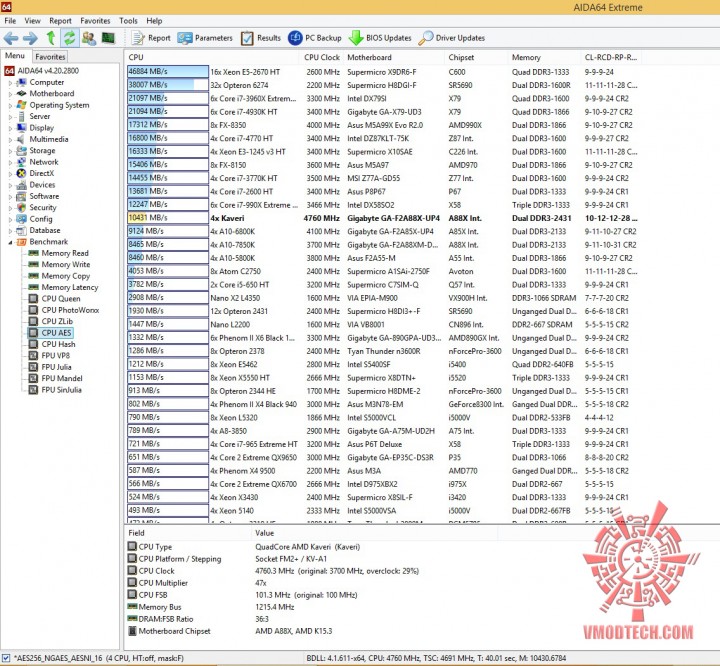Go forward with the blue right arrow
720x666 pixels.
30,38
